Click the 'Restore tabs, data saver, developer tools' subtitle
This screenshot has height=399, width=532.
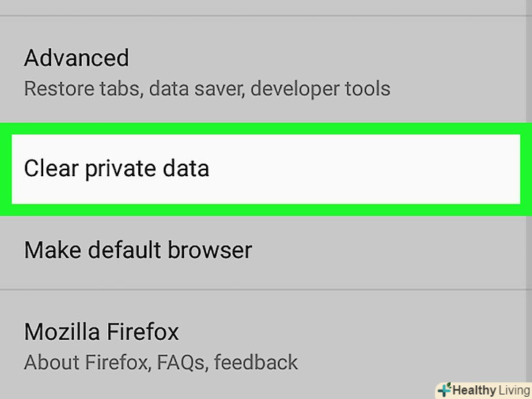[207, 89]
